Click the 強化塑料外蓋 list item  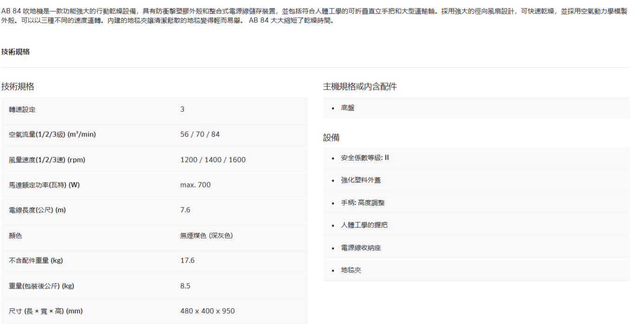[361, 180]
